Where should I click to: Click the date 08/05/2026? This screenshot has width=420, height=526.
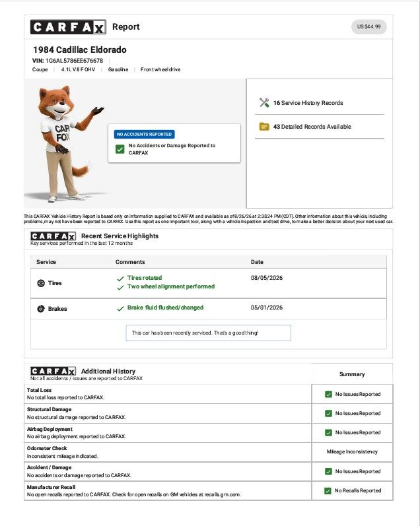click(x=267, y=278)
